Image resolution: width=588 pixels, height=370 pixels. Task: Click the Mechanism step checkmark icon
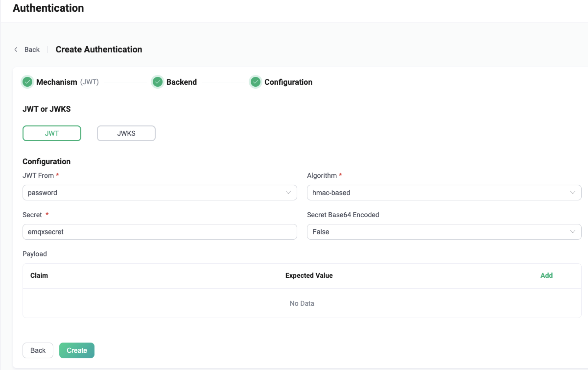pyautogui.click(x=27, y=82)
